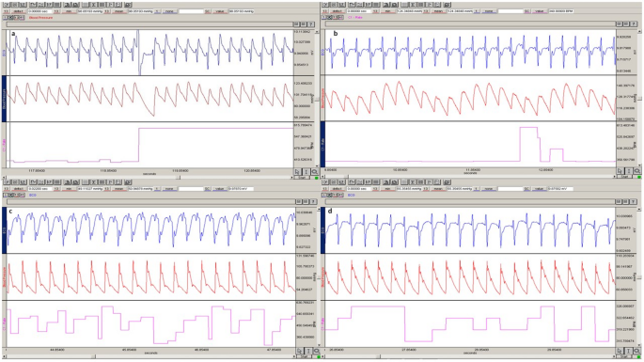This screenshot has width=644, height=362.
Task: Choose the arrow selection tool in window b
Action: [x=620, y=171]
